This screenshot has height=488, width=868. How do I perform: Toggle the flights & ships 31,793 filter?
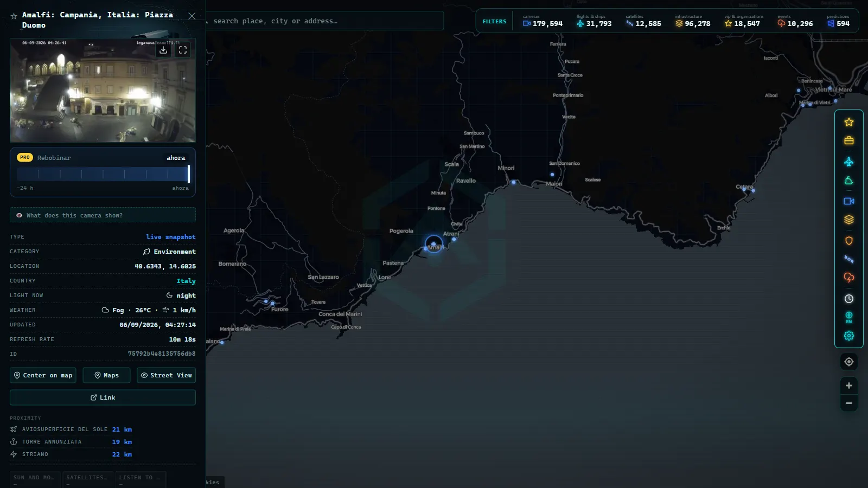[x=594, y=21]
